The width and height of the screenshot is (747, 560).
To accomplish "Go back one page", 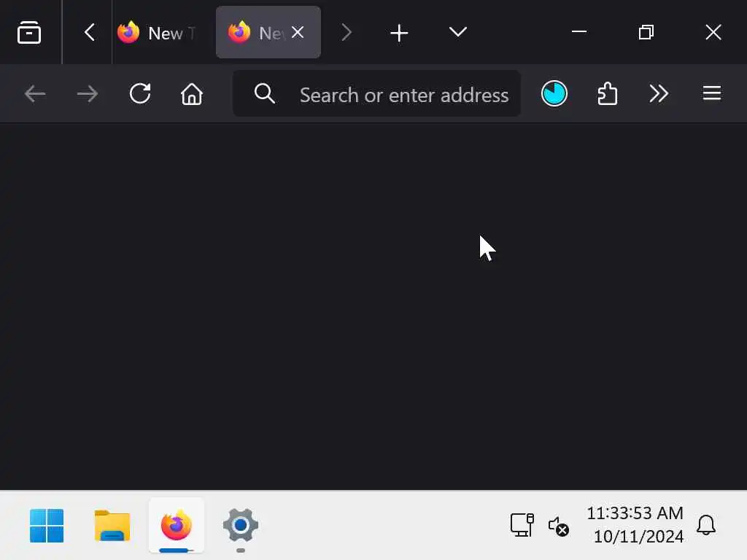I will (35, 93).
